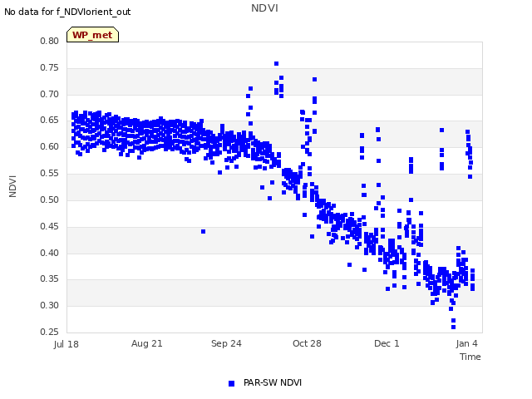Select the PAR-SW NDVI legend label
532x399 pixels.
[273, 382]
